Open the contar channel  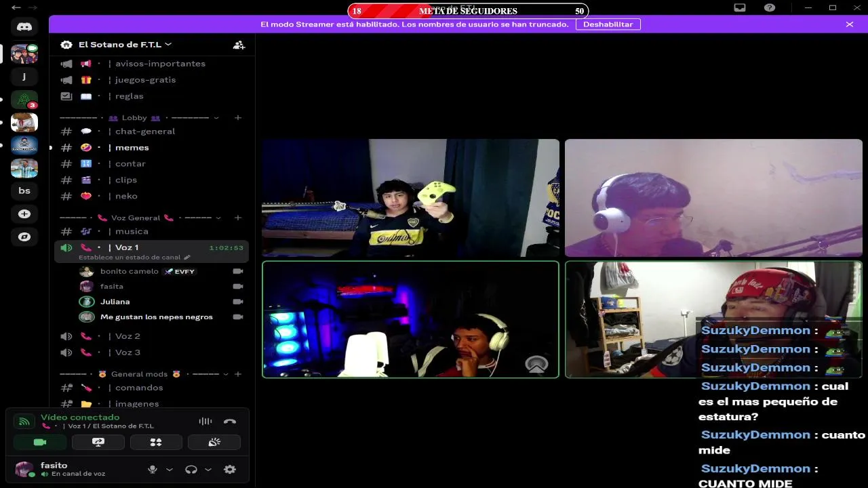[151, 164]
